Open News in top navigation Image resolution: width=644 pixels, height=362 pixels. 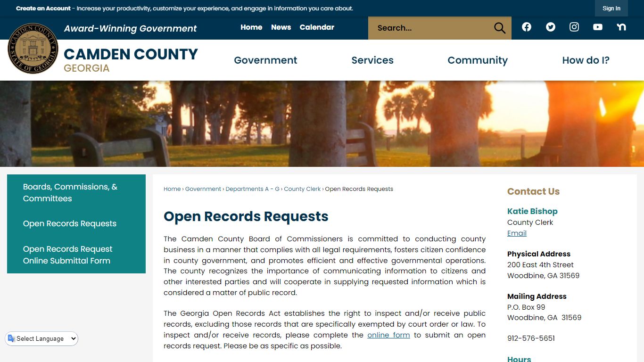[x=281, y=27]
